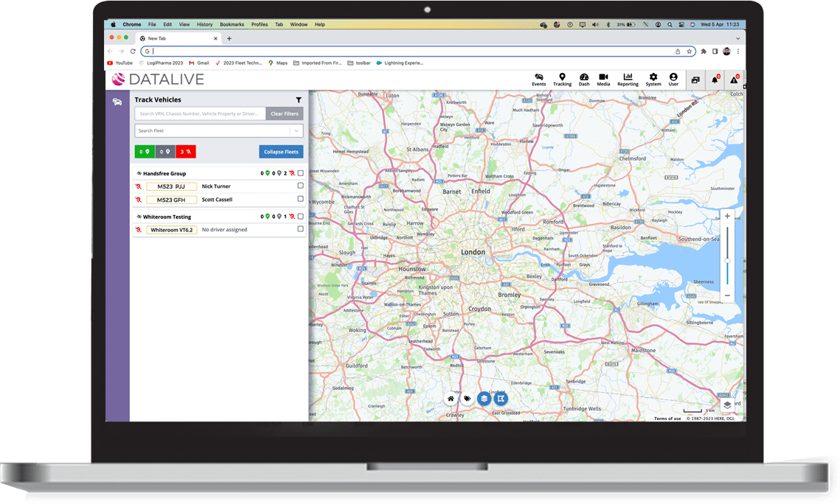This screenshot has width=840, height=504.
Task: Zoom out with the map minus button
Action: 727,295
